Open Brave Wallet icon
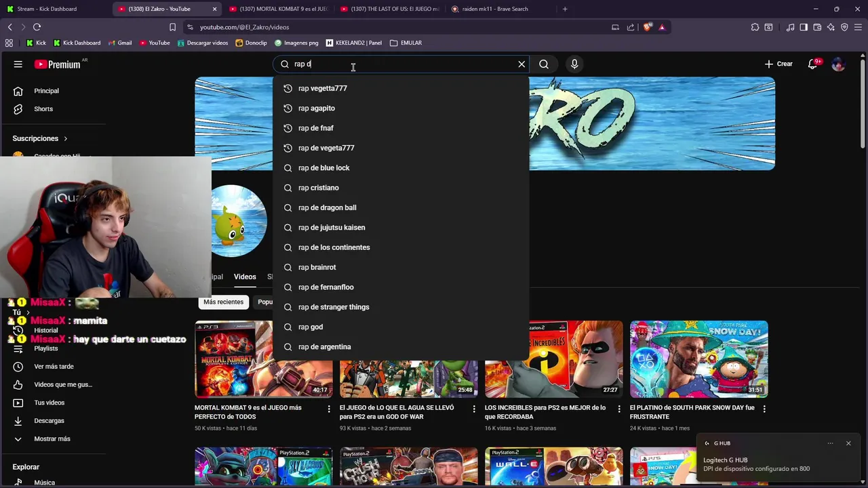Screen dimensions: 868x488 (x=817, y=27)
